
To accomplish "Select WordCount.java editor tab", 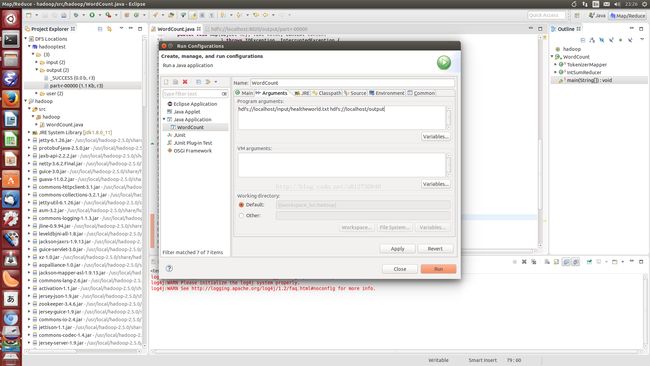I will 176,29.
